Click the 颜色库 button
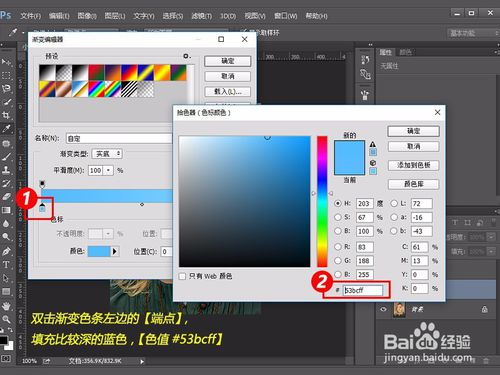500x375 pixels. click(x=413, y=184)
